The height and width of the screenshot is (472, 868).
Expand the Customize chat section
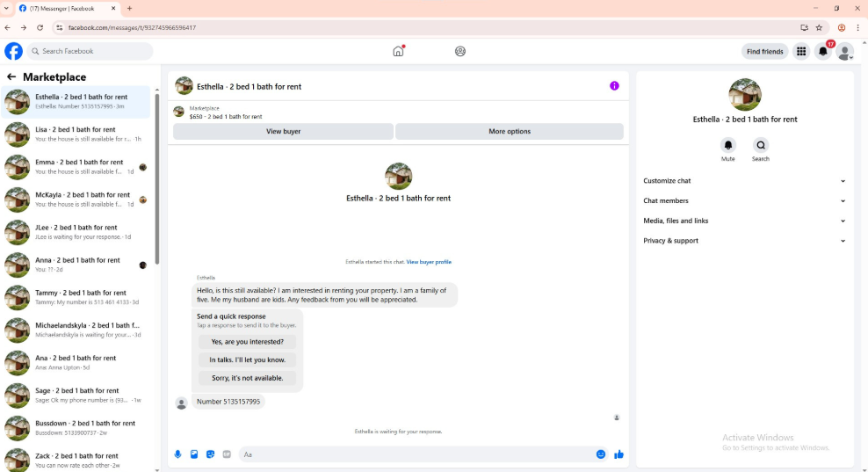pos(744,180)
